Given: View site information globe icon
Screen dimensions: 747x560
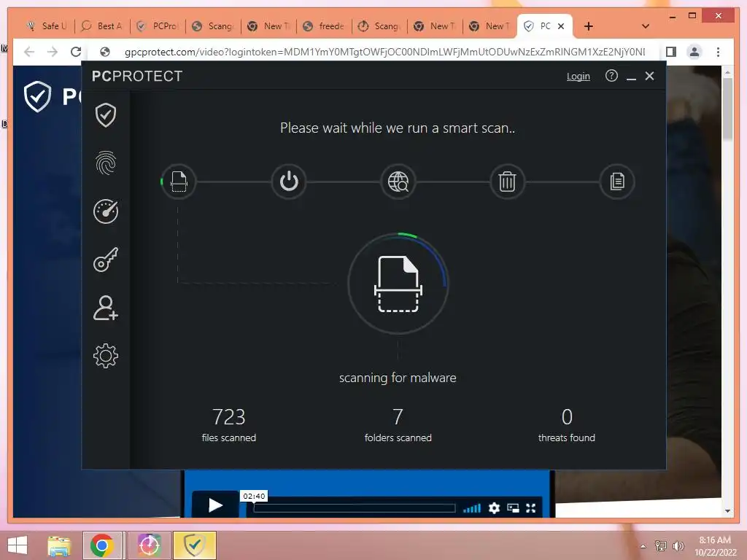Looking at the screenshot, I should (105, 52).
